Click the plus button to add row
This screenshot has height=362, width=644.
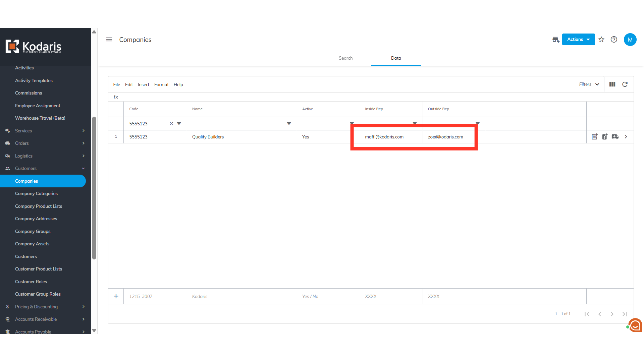click(x=116, y=296)
